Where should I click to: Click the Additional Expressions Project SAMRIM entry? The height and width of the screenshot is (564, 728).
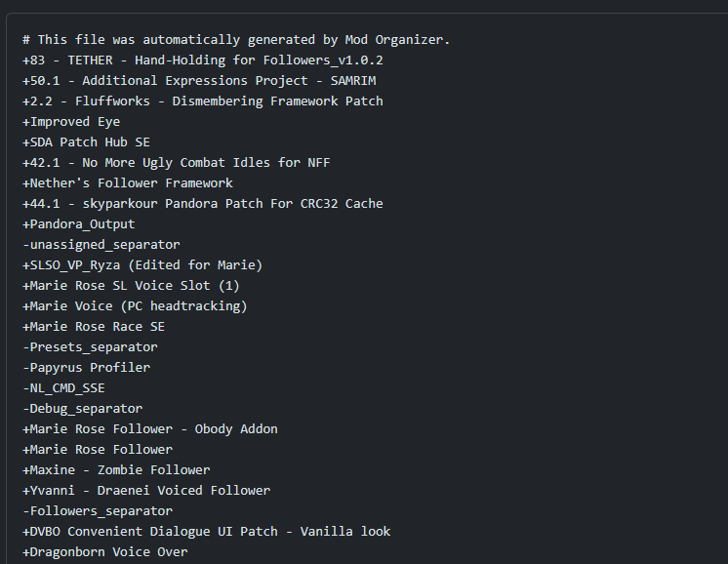(x=199, y=81)
